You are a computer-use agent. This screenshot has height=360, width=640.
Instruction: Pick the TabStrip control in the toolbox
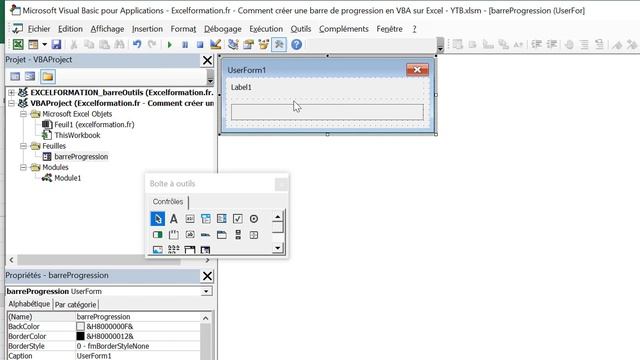[206, 235]
